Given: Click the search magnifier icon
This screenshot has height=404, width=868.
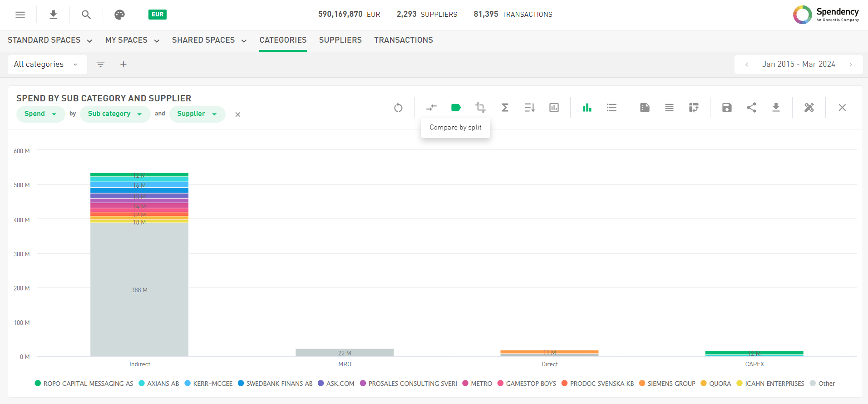Looking at the screenshot, I should coord(86,15).
